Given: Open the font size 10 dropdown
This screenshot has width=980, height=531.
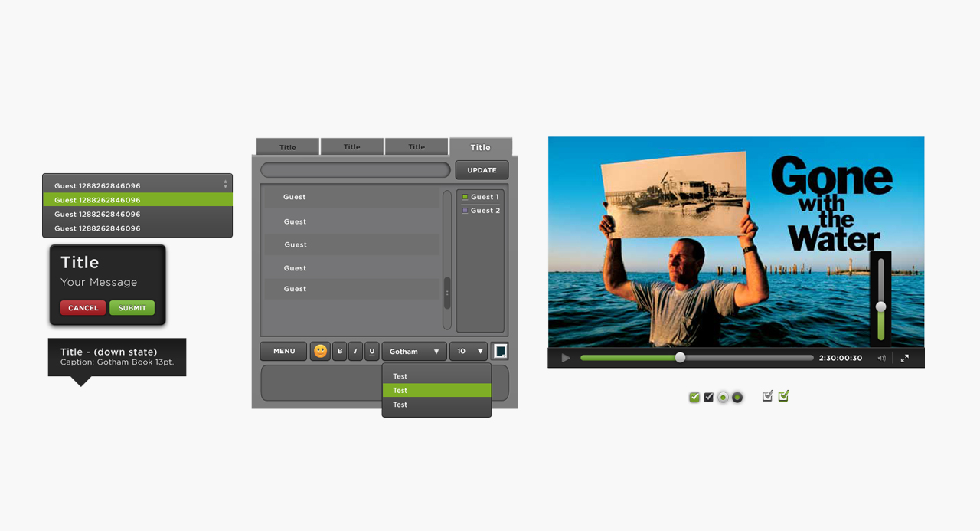Looking at the screenshot, I should (x=469, y=351).
